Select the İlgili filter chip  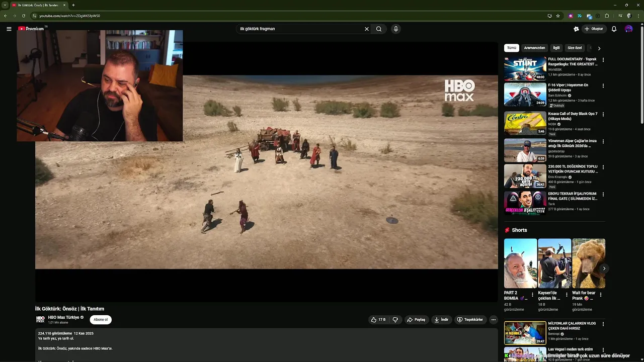tap(556, 48)
